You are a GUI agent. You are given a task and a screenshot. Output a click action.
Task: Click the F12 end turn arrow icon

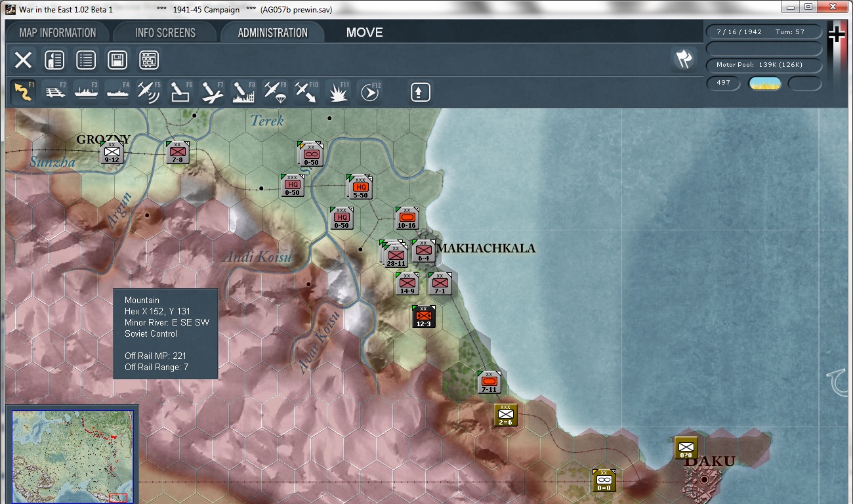click(x=369, y=92)
